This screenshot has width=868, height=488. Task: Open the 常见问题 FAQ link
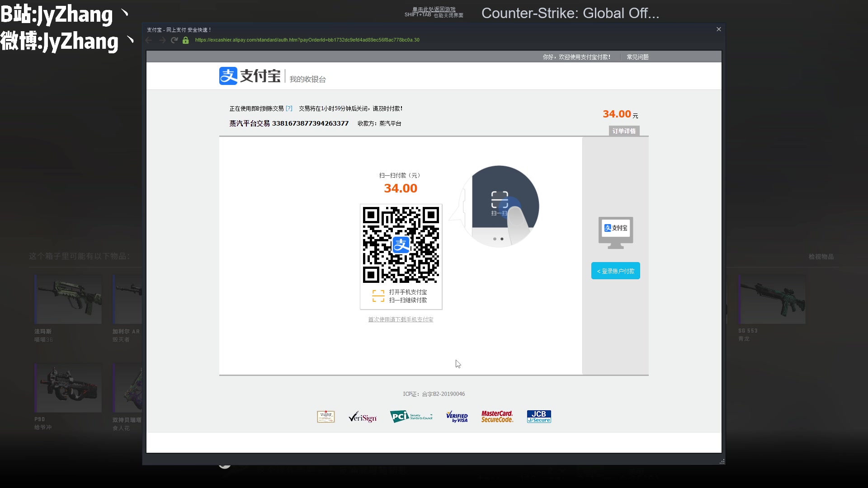coord(637,57)
